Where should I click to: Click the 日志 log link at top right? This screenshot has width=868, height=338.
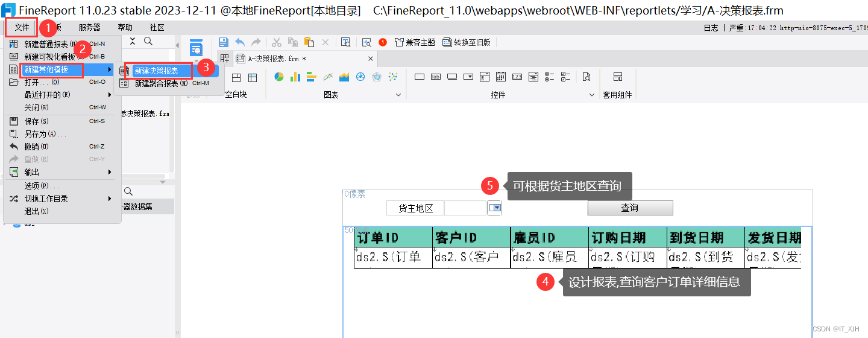click(x=711, y=28)
